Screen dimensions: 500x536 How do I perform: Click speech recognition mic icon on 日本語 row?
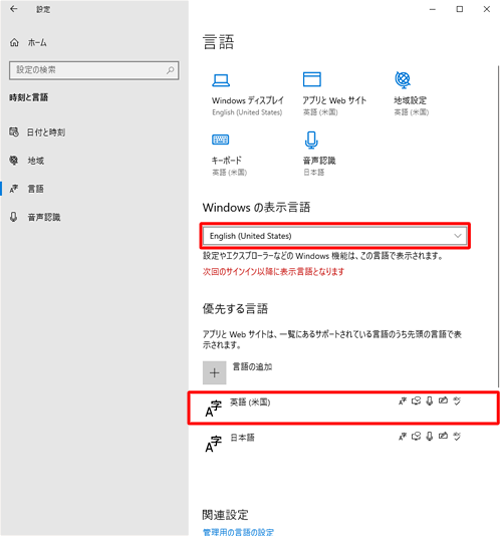pos(430,436)
